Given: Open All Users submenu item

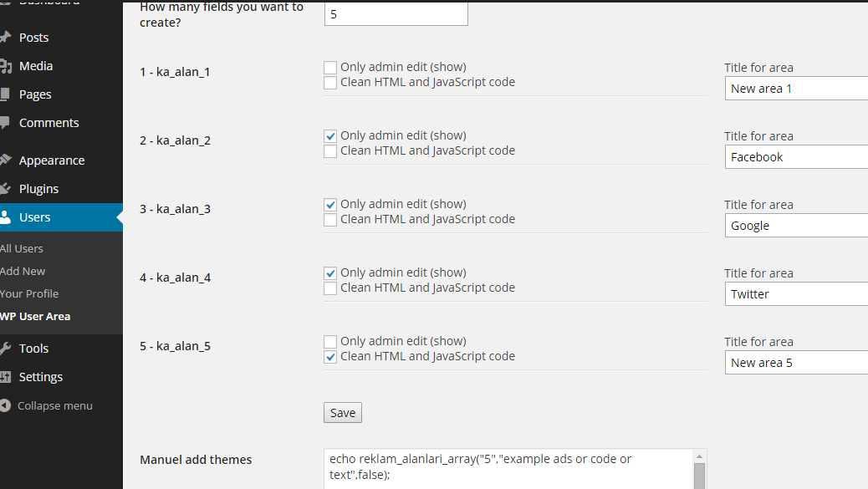Looking at the screenshot, I should [22, 248].
